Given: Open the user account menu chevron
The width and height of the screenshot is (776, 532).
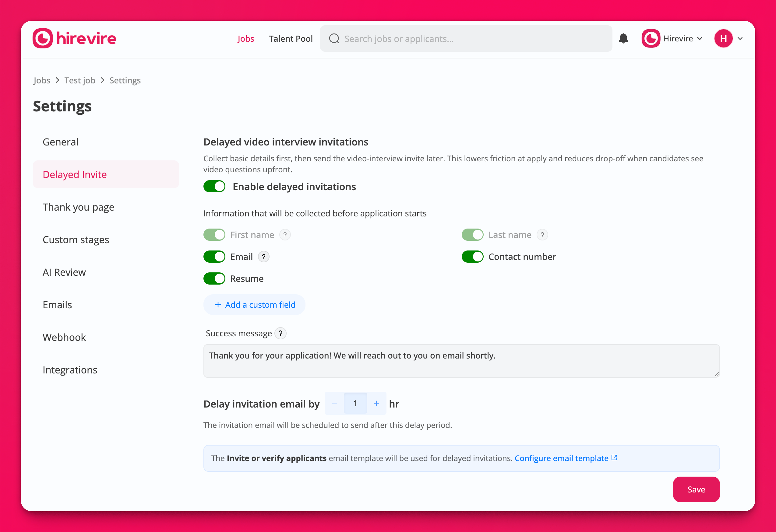Looking at the screenshot, I should pyautogui.click(x=740, y=39).
